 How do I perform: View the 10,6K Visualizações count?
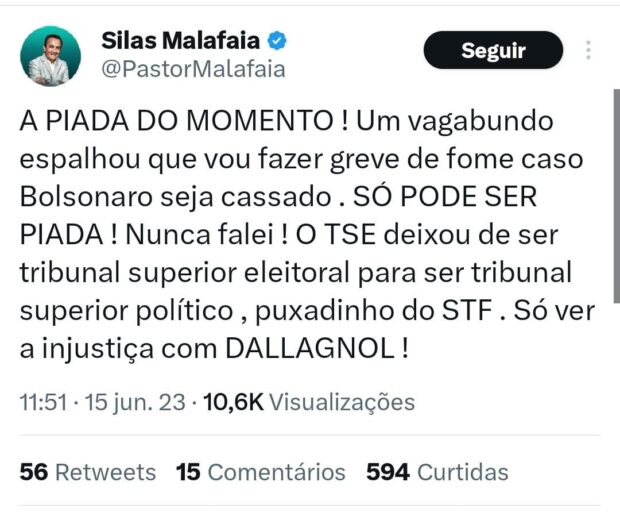point(309,402)
